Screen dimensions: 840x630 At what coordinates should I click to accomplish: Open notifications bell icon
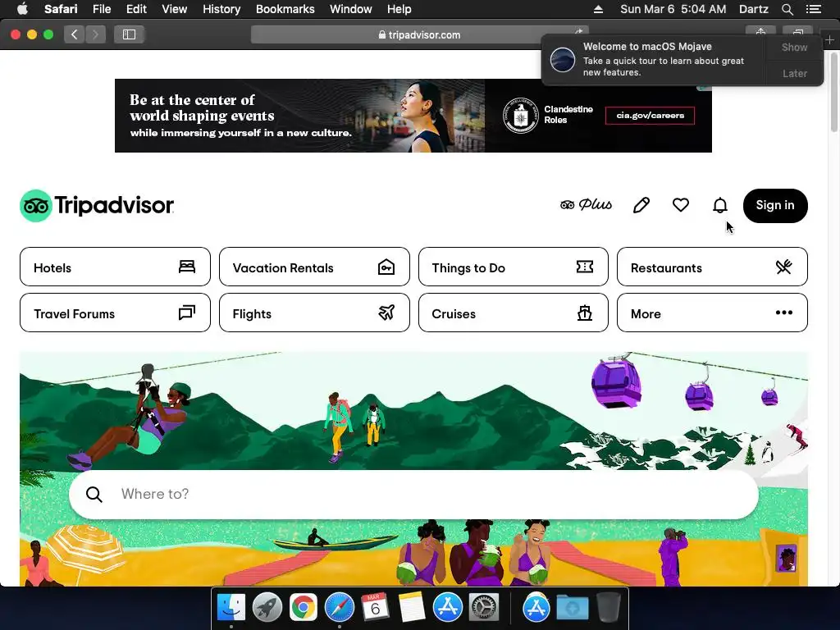[x=720, y=205]
